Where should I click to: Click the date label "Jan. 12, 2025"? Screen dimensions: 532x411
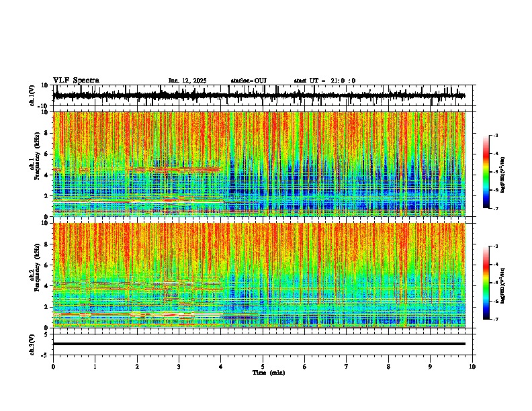click(187, 81)
